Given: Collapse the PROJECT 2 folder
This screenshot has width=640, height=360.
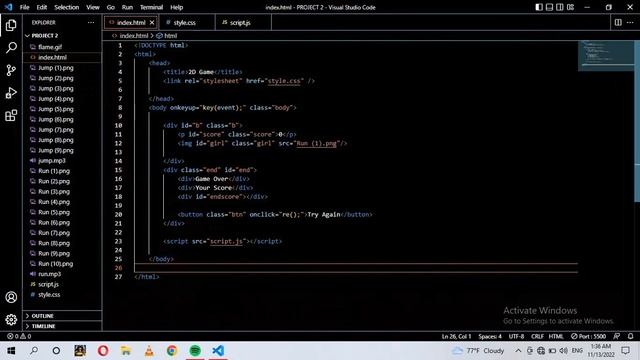Looking at the screenshot, I should pos(62,36).
